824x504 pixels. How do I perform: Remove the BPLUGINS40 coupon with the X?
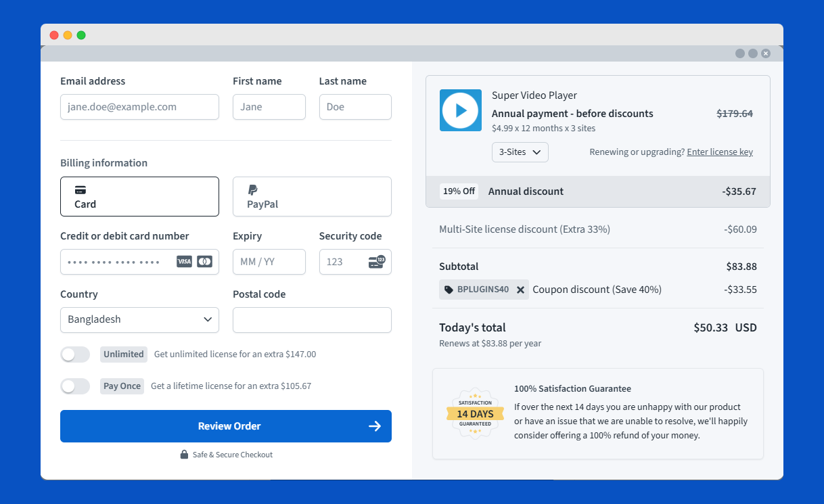521,289
